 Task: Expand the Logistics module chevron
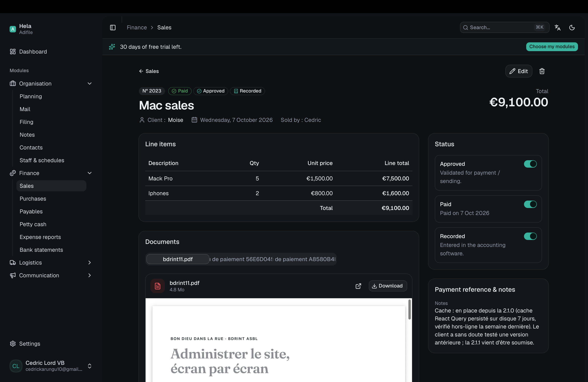tap(90, 263)
